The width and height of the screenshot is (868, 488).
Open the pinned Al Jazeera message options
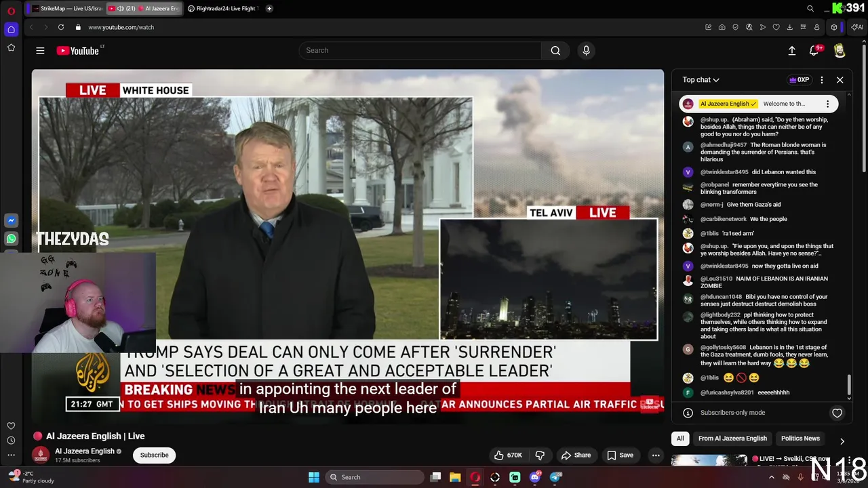click(827, 104)
